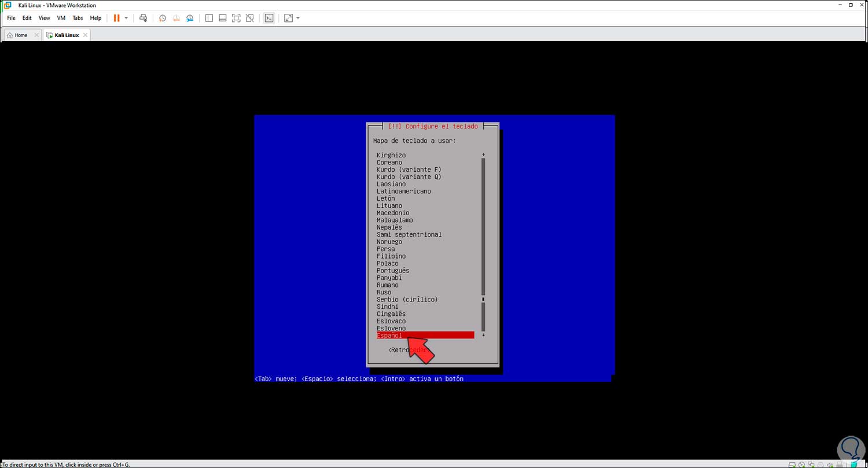Choose the Latinoamericano keyboard layout
Image resolution: width=868 pixels, height=468 pixels.
coord(404,191)
